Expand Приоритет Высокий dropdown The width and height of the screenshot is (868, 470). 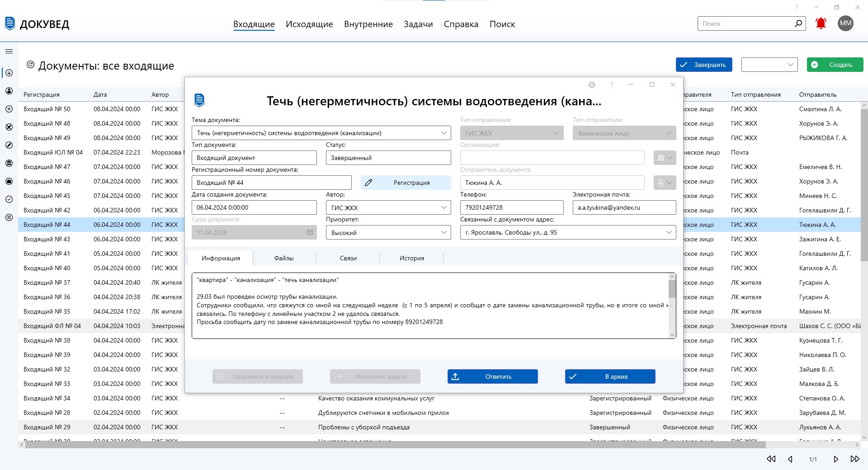(x=444, y=232)
